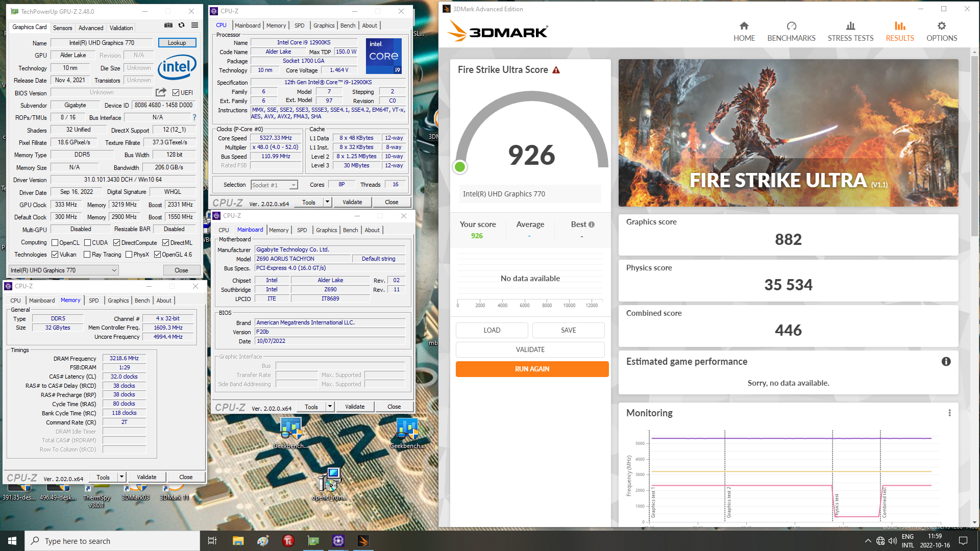This screenshot has width=980, height=551.
Task: Open File Explorer from the taskbar
Action: (x=238, y=541)
